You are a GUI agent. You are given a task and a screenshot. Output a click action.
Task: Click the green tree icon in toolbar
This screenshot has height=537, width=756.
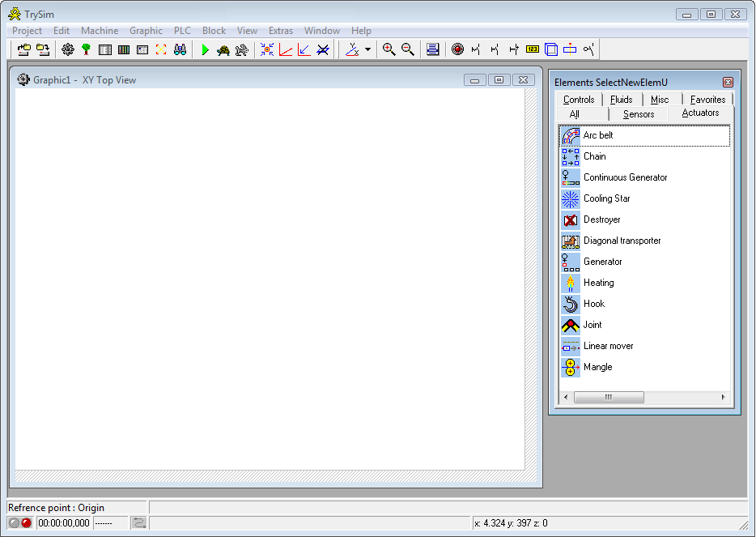[x=87, y=50]
